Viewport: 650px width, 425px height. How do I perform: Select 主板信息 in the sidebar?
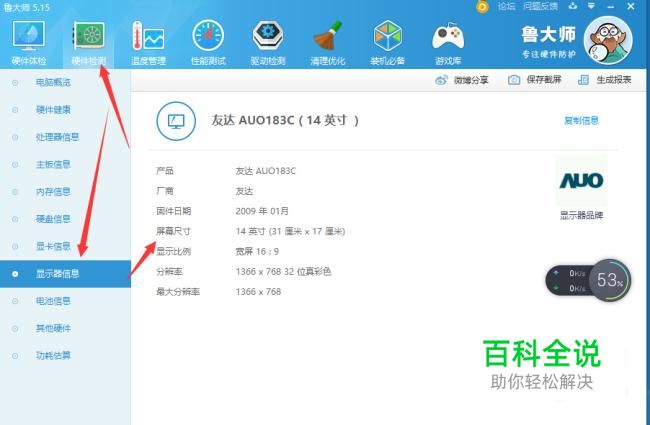53,165
